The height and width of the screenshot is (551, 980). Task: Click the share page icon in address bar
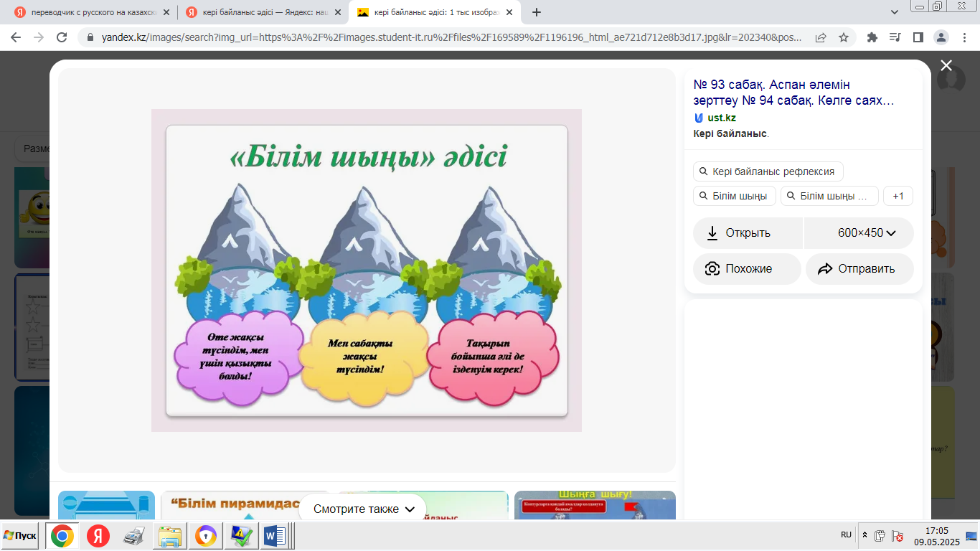(x=821, y=37)
